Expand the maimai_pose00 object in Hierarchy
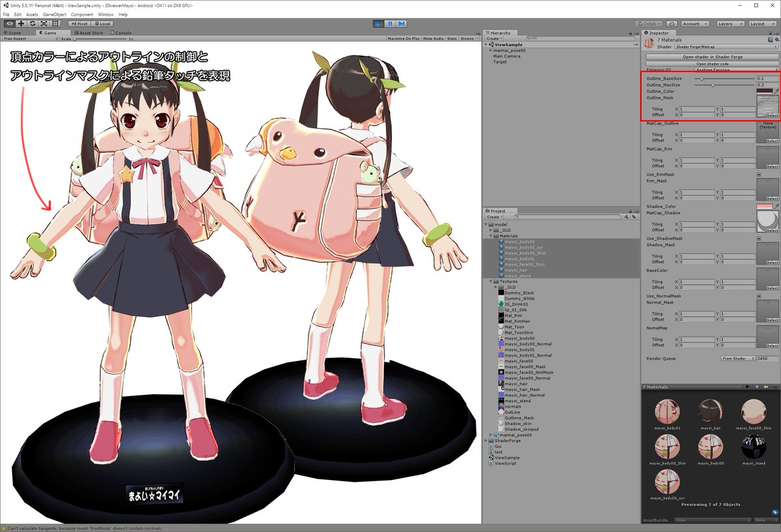The width and height of the screenshot is (781, 532). tap(491, 50)
